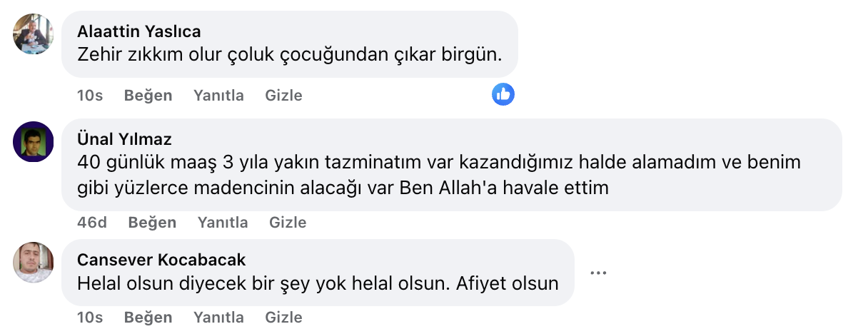Screen dimensions: 868x334
Task: Like Ünal Yılmaz's comment with Beğen
Action: coord(152,223)
